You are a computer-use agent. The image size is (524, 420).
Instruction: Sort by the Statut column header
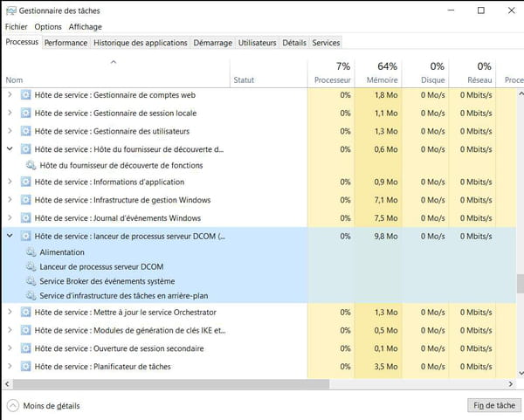pyautogui.click(x=269, y=73)
